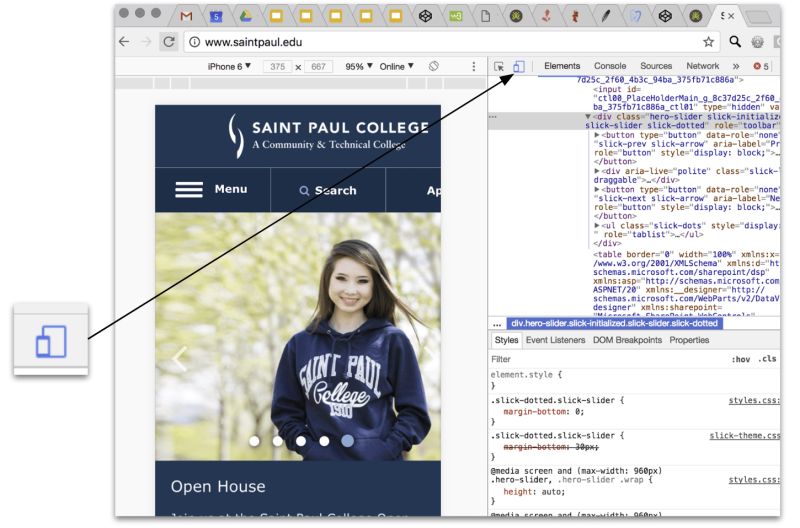Viewport: 800px width, 528px height.
Task: Open styles.css link for margin-bottom: 0 rule
Action: point(754,400)
